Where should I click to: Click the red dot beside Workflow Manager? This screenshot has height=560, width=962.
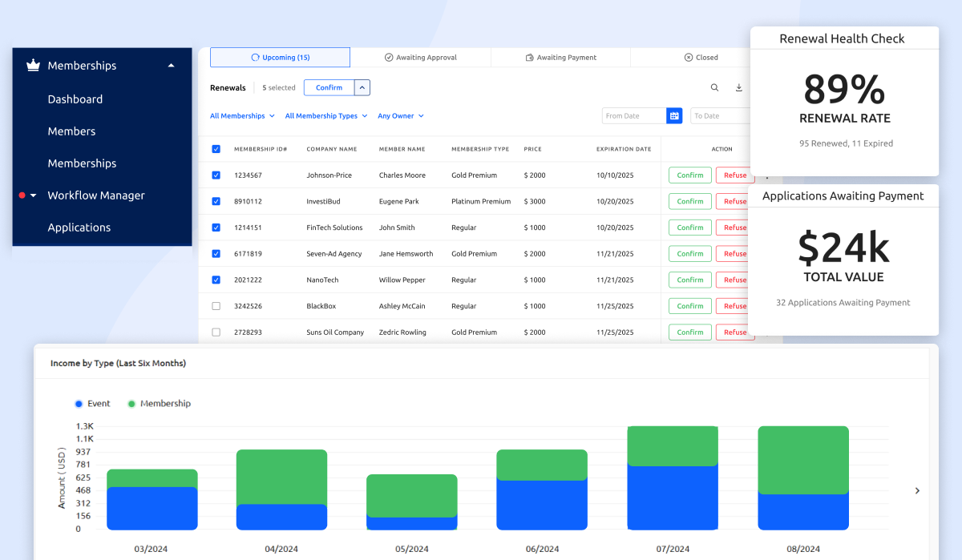coord(22,195)
